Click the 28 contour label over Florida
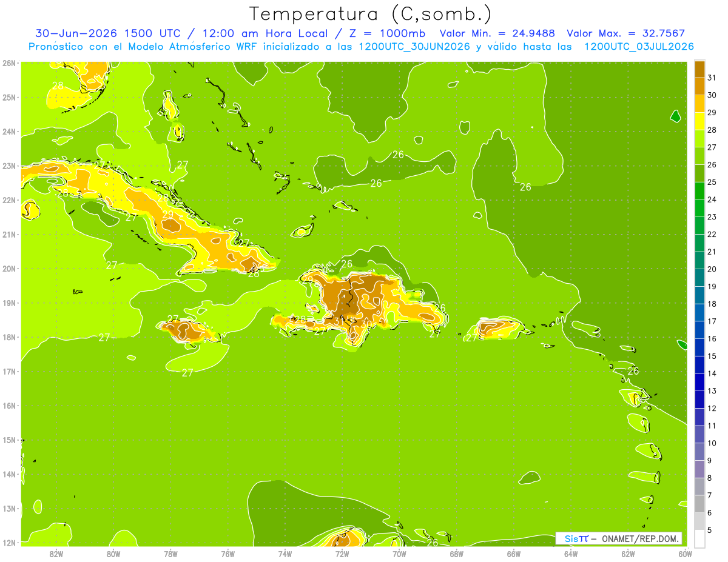Screen dimensions: 728x562 click(x=58, y=86)
